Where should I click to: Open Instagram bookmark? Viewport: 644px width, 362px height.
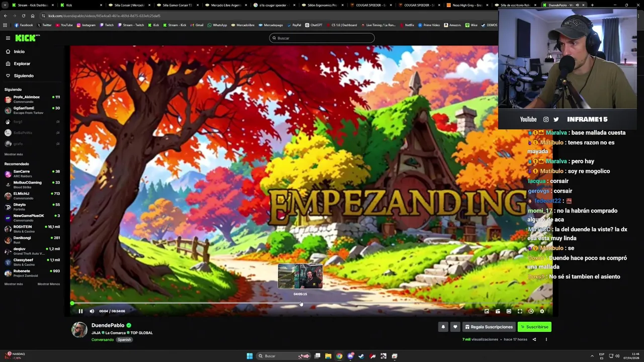(86, 25)
